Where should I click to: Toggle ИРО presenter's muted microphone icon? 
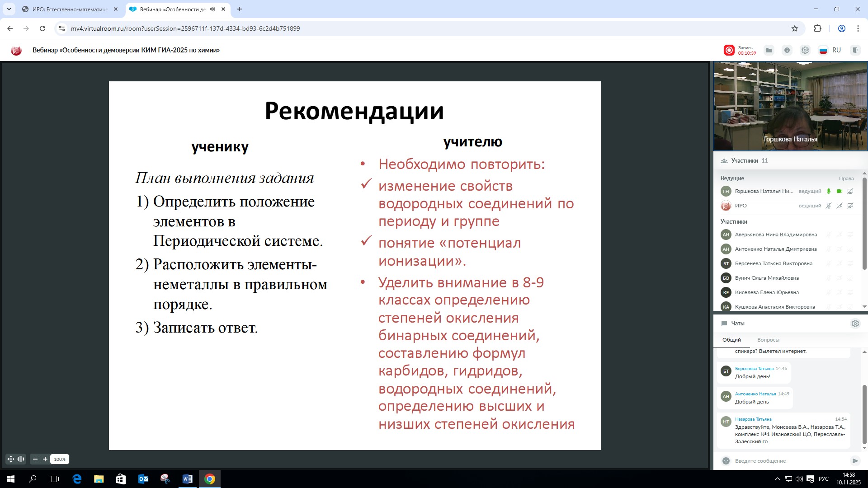[x=829, y=206]
